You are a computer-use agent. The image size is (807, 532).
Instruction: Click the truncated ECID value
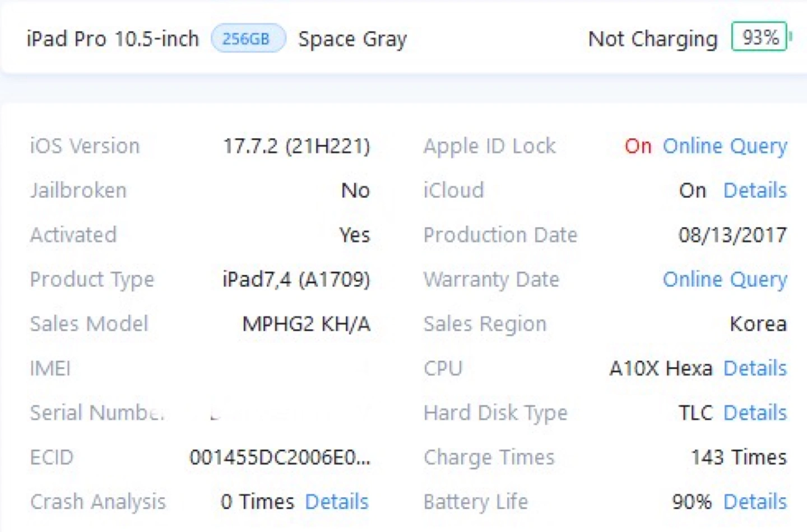280,458
